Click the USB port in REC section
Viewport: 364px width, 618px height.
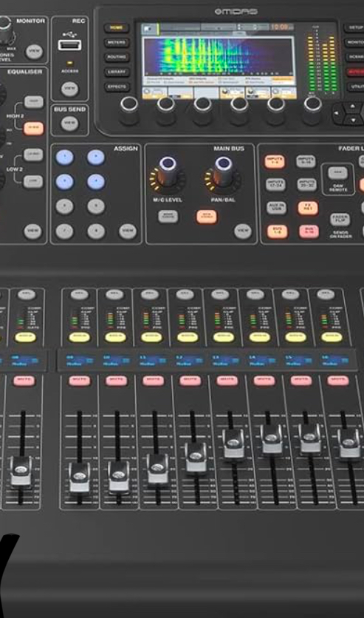coord(69,45)
